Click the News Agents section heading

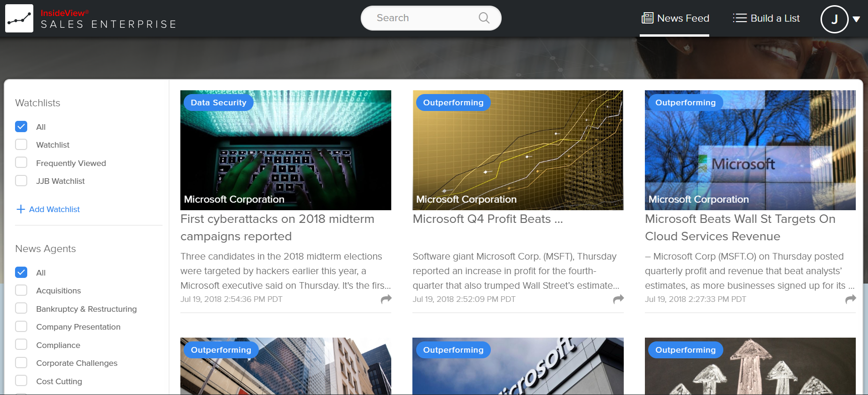46,249
